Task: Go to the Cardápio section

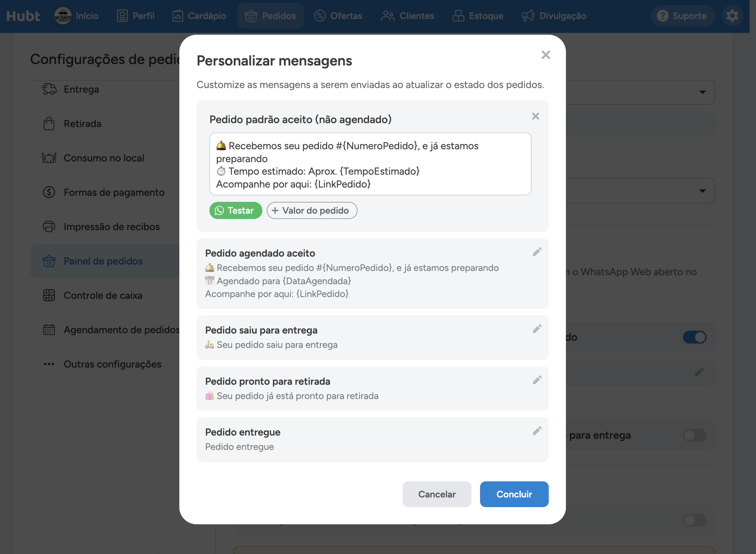Action: click(x=199, y=16)
